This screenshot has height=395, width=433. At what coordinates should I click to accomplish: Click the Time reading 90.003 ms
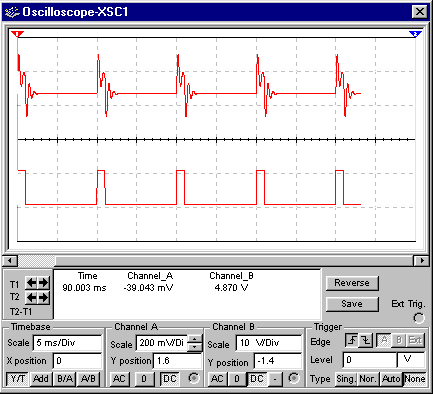coord(84,288)
